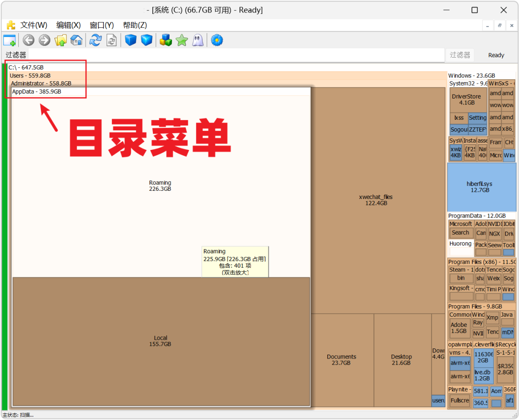This screenshot has height=420, width=519.
Task: Open the 文件(W) menu
Action: [34, 25]
